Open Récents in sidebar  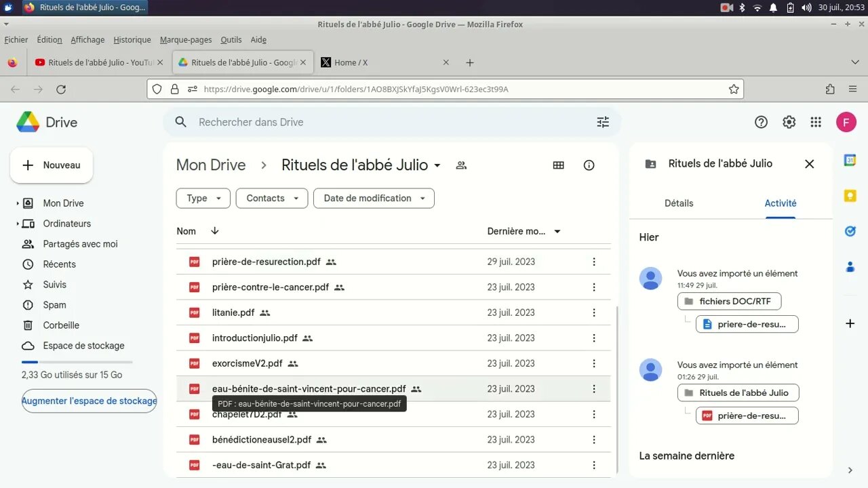click(x=60, y=264)
